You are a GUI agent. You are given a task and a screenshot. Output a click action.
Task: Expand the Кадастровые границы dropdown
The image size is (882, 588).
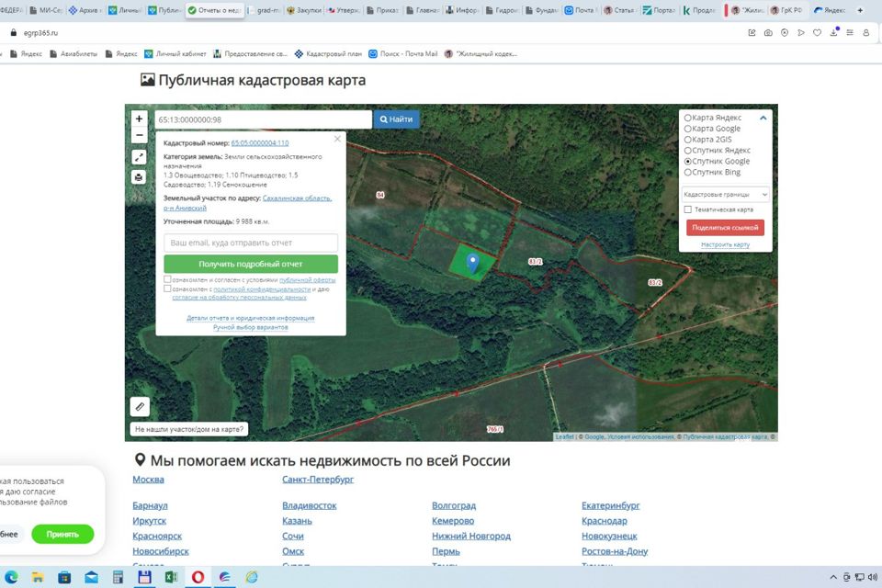(x=725, y=195)
